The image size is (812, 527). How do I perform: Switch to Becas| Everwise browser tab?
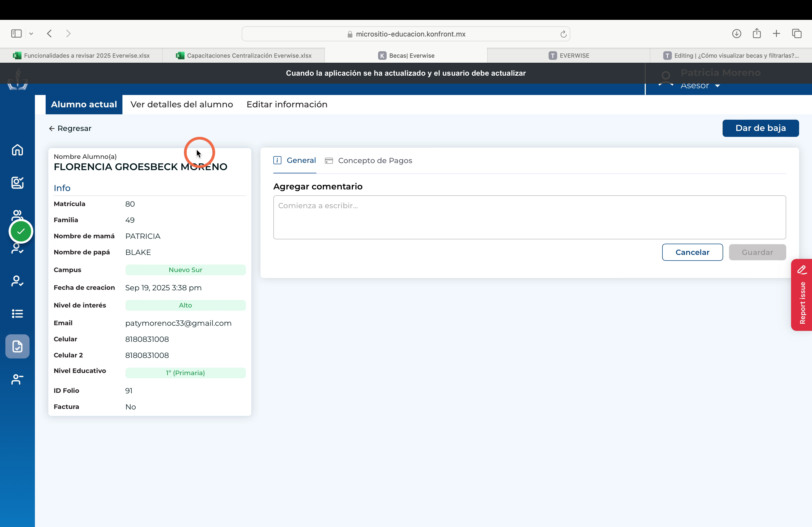point(406,56)
